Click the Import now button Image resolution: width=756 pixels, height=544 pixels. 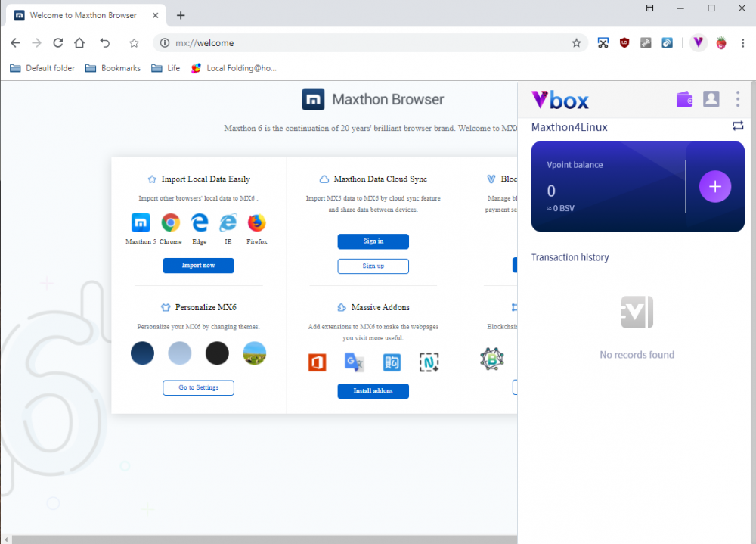(198, 266)
